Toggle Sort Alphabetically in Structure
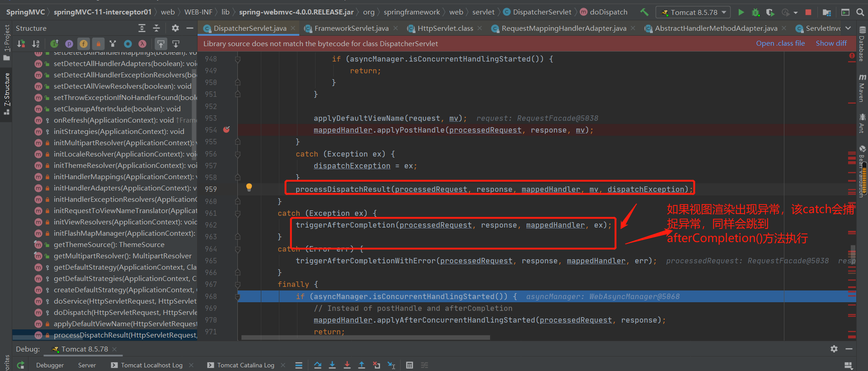 tap(36, 43)
